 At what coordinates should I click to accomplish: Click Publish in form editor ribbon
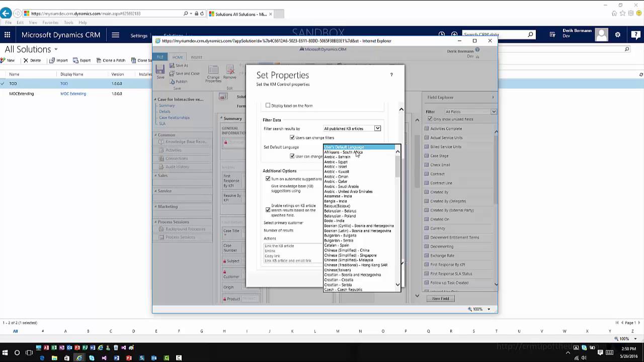pyautogui.click(x=178, y=81)
